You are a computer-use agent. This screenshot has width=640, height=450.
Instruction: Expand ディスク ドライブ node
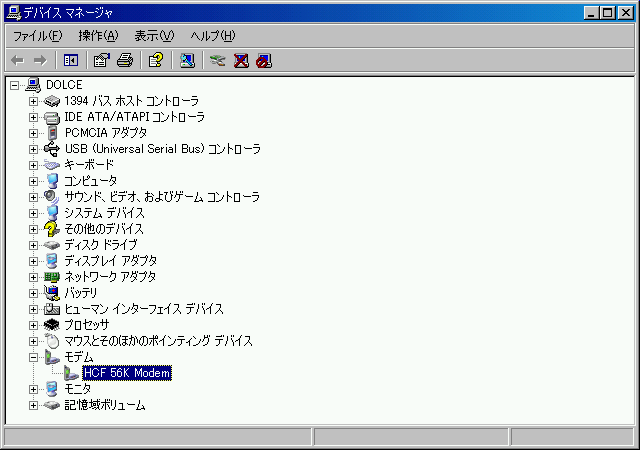click(x=33, y=245)
